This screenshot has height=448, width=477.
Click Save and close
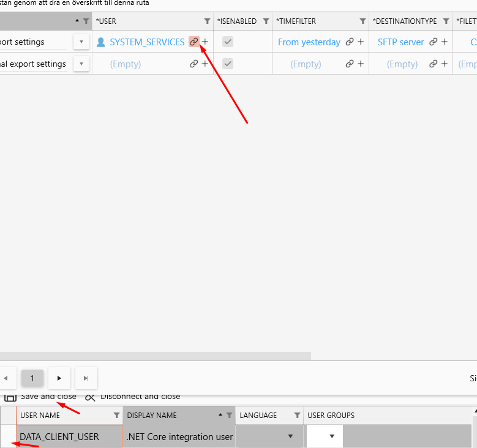[48, 397]
